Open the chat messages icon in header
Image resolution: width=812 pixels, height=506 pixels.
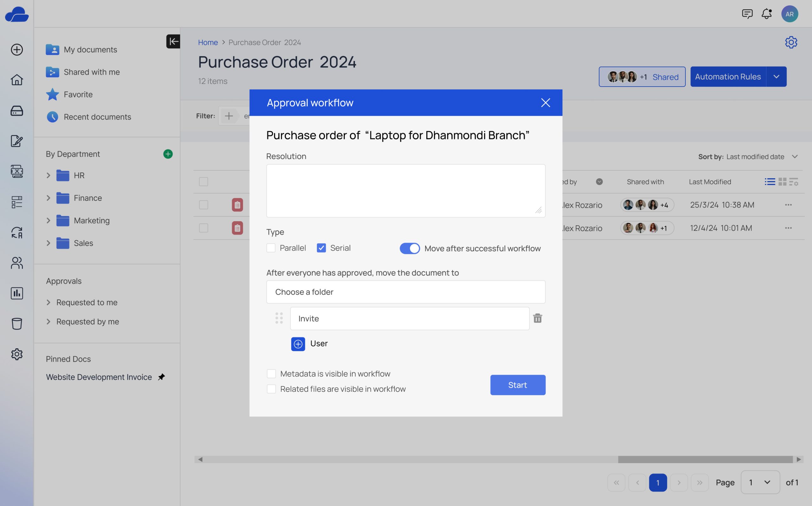pyautogui.click(x=747, y=14)
